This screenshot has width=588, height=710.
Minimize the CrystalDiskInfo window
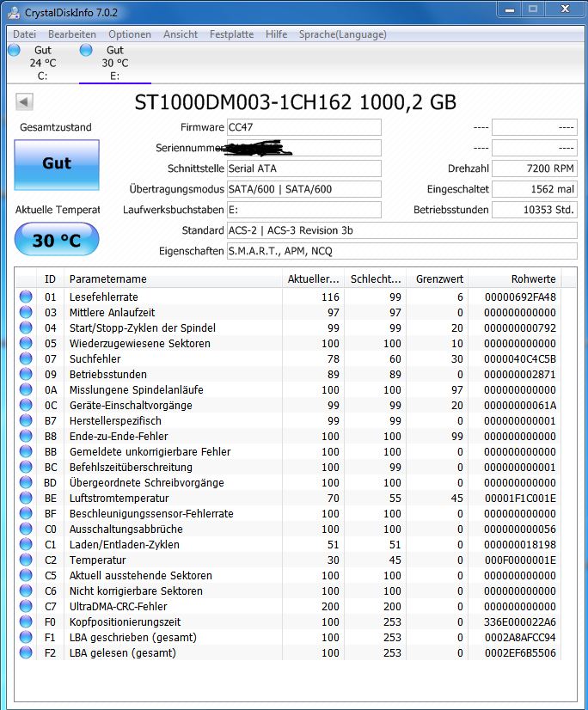(510, 9)
